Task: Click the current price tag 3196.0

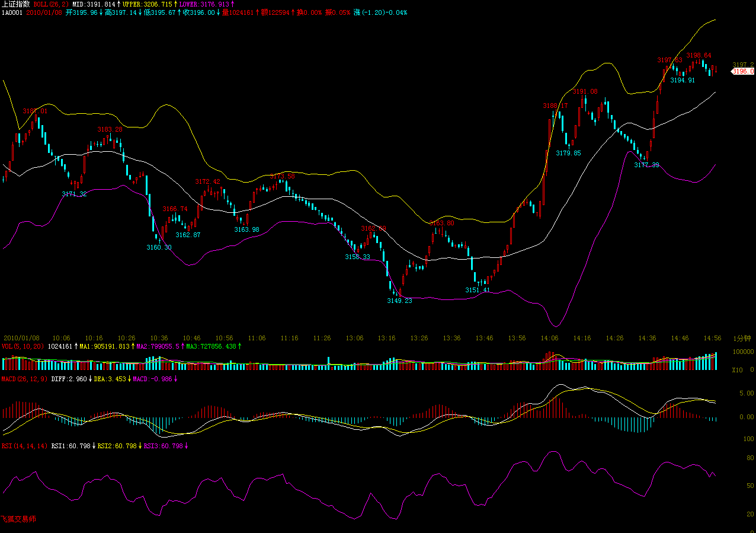Action: pos(743,71)
